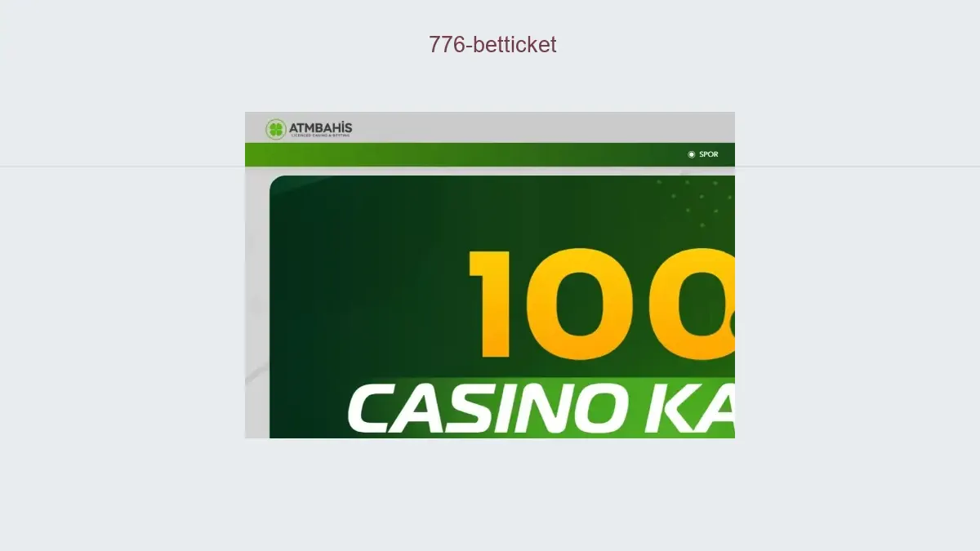Click the Licensed Casino & Betting tagline
Screen dimensions: 980x551
click(x=320, y=136)
